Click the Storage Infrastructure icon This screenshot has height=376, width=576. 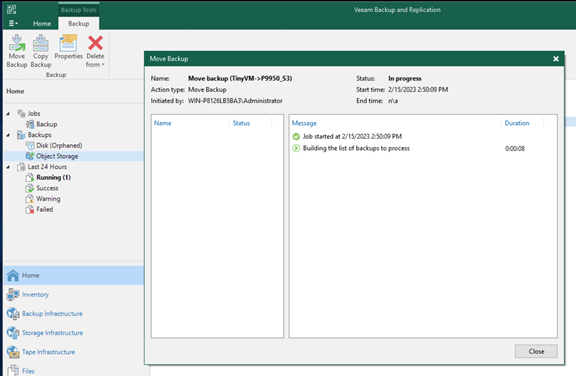[x=13, y=333]
